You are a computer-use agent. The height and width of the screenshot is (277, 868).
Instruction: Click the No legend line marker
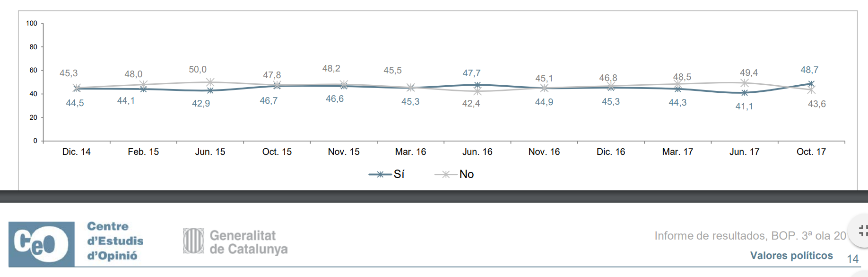tap(445, 175)
